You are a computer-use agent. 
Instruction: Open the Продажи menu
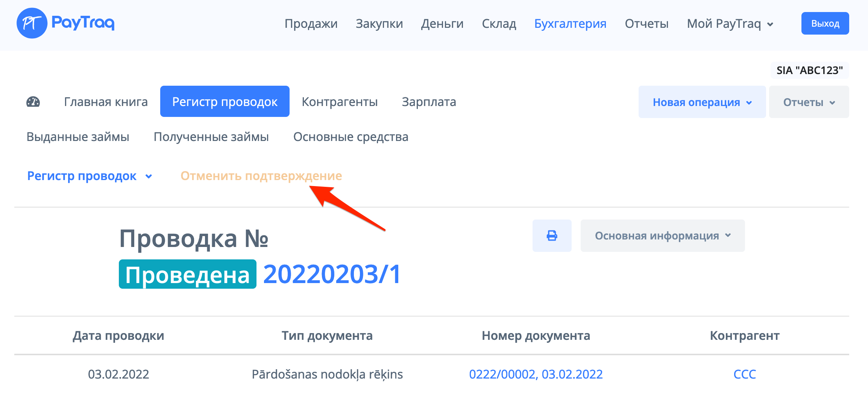311,24
